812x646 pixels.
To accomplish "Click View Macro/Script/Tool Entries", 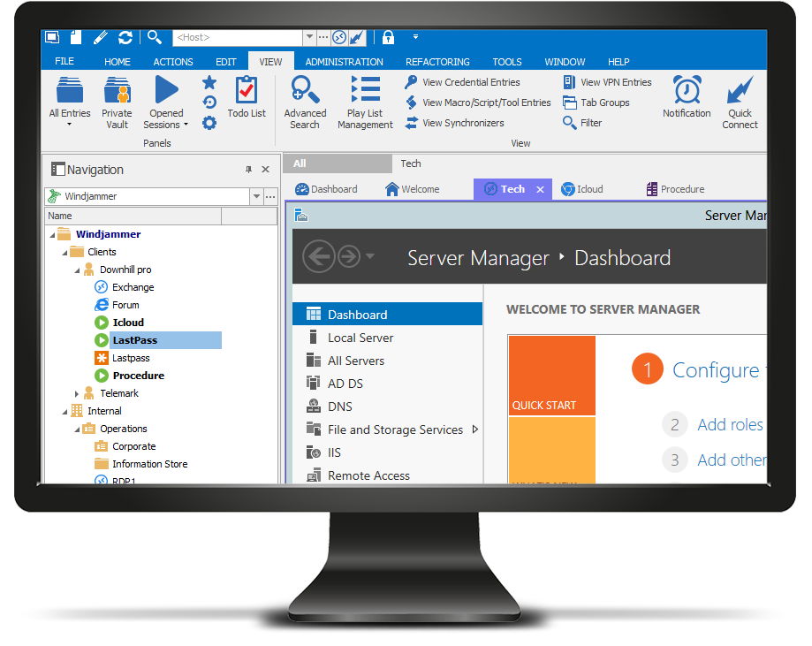I will pyautogui.click(x=477, y=103).
